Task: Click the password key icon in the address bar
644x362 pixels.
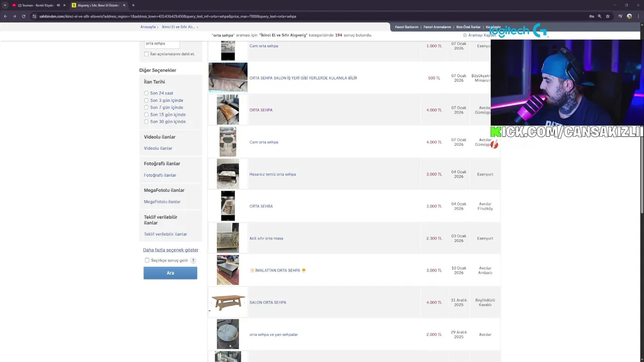Action: 592,16
